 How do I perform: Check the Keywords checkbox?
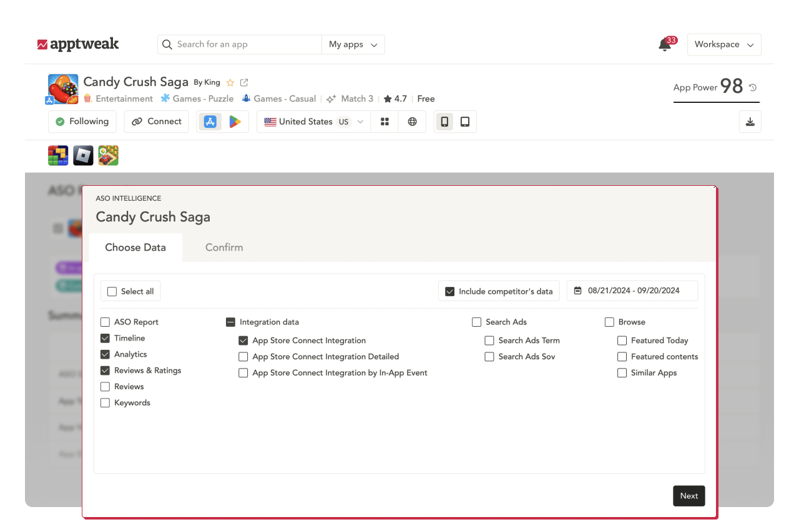(x=105, y=403)
